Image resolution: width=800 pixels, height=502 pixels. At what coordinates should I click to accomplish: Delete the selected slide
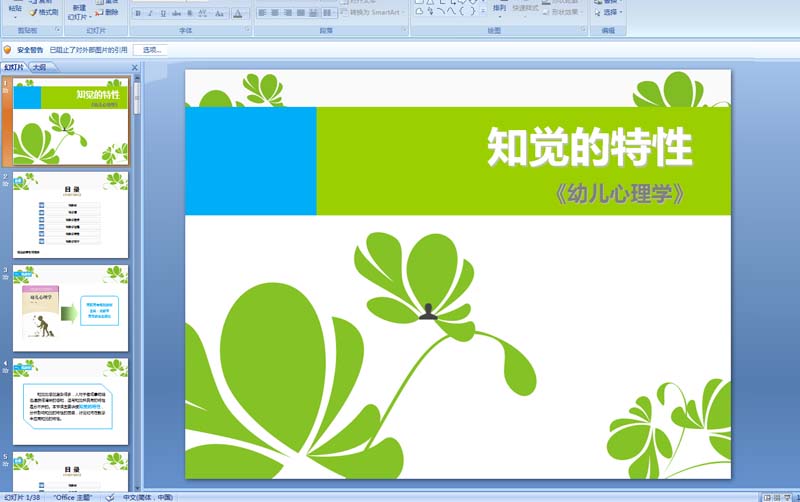tap(107, 12)
